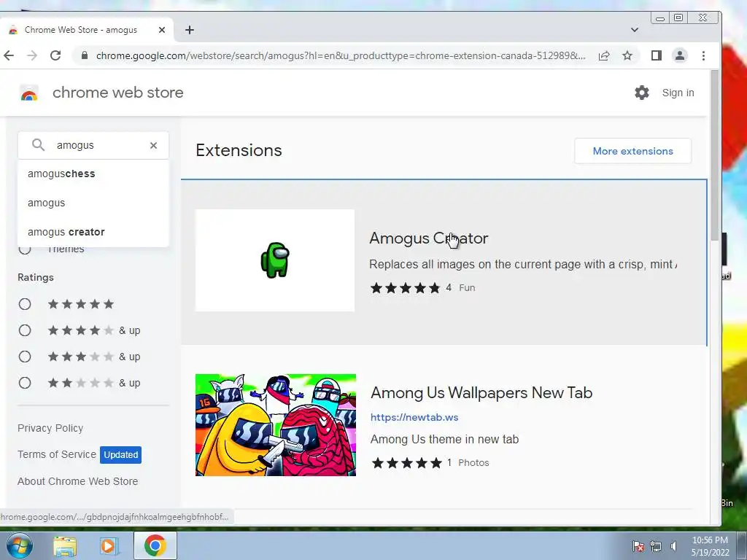Open the Chrome three-dot menu
This screenshot has width=747, height=560.
pyautogui.click(x=704, y=55)
